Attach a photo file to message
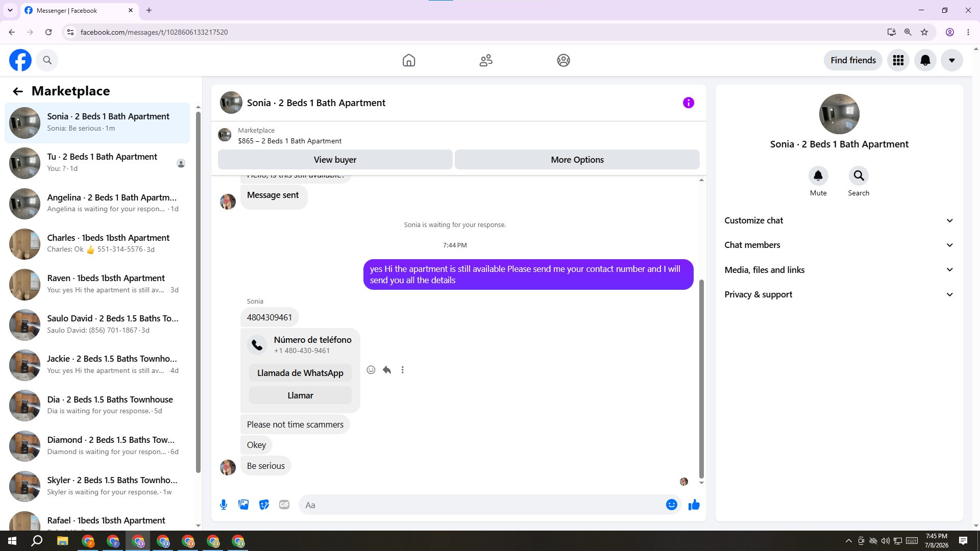Image resolution: width=980 pixels, height=551 pixels. 244,505
